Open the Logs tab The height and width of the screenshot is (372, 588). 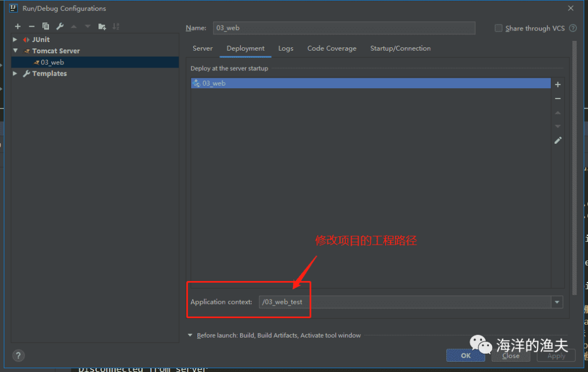pos(286,48)
